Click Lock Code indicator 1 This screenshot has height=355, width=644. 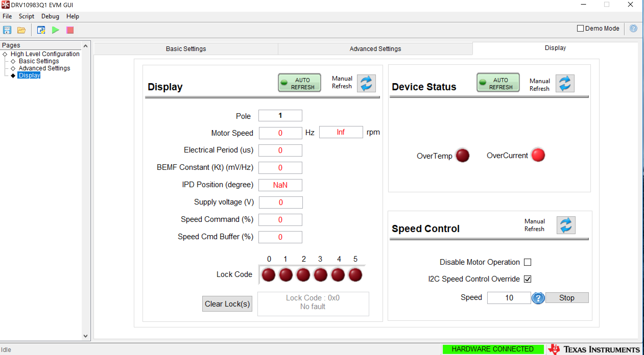[286, 275]
